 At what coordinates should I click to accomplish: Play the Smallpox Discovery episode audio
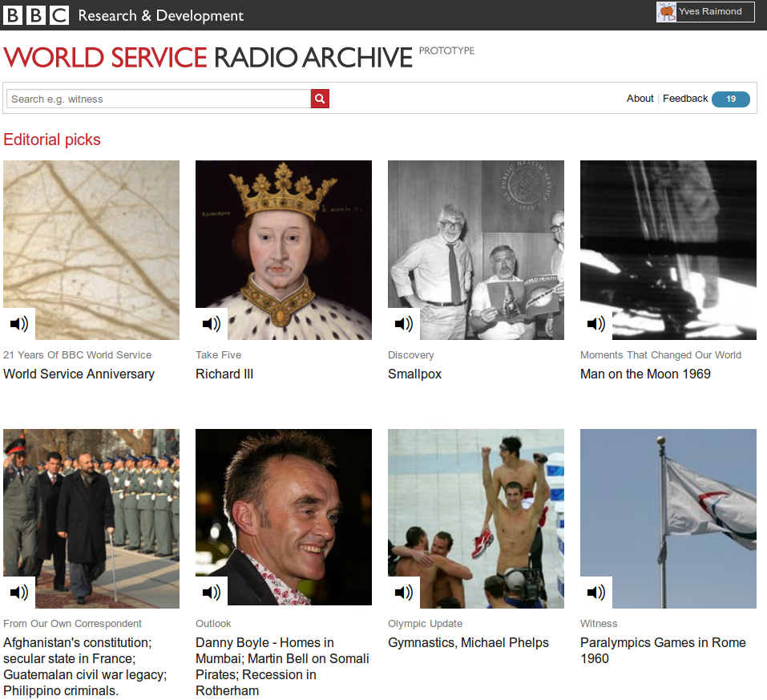[x=403, y=323]
